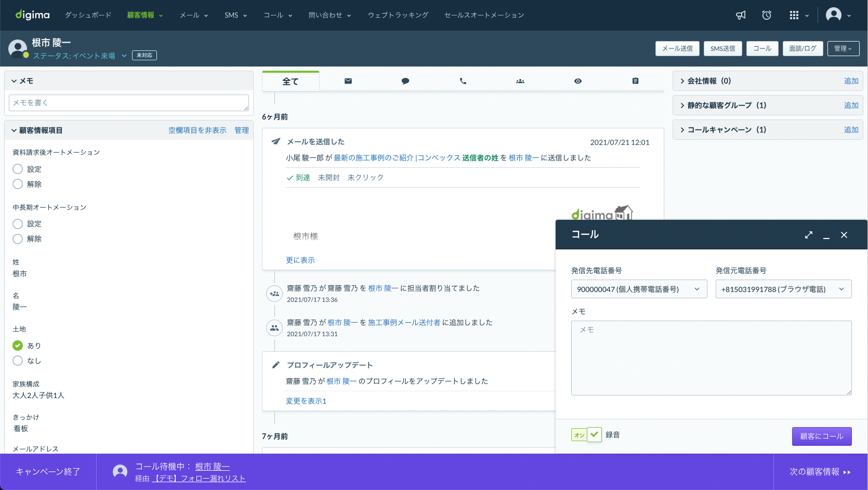Click the call panel メモ textarea

(712, 358)
